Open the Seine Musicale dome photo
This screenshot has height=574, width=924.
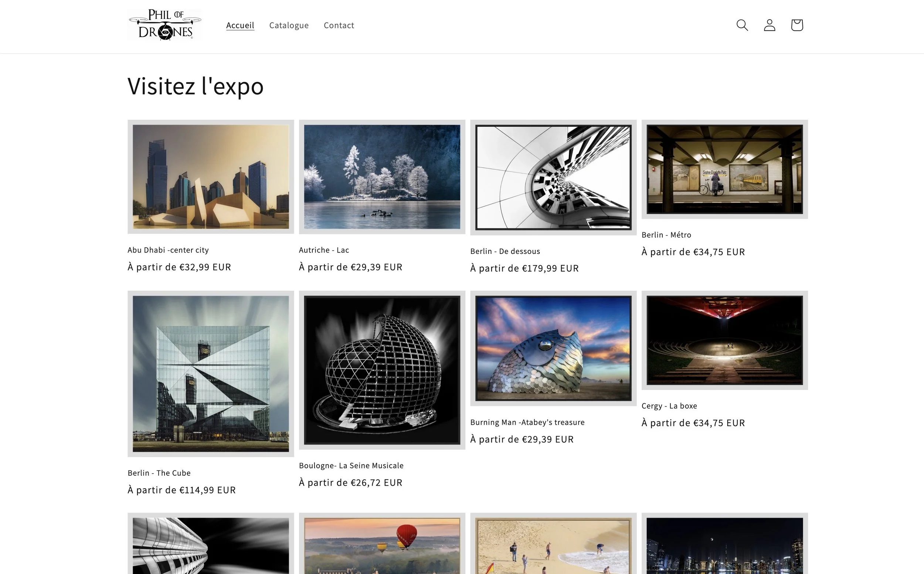point(382,370)
